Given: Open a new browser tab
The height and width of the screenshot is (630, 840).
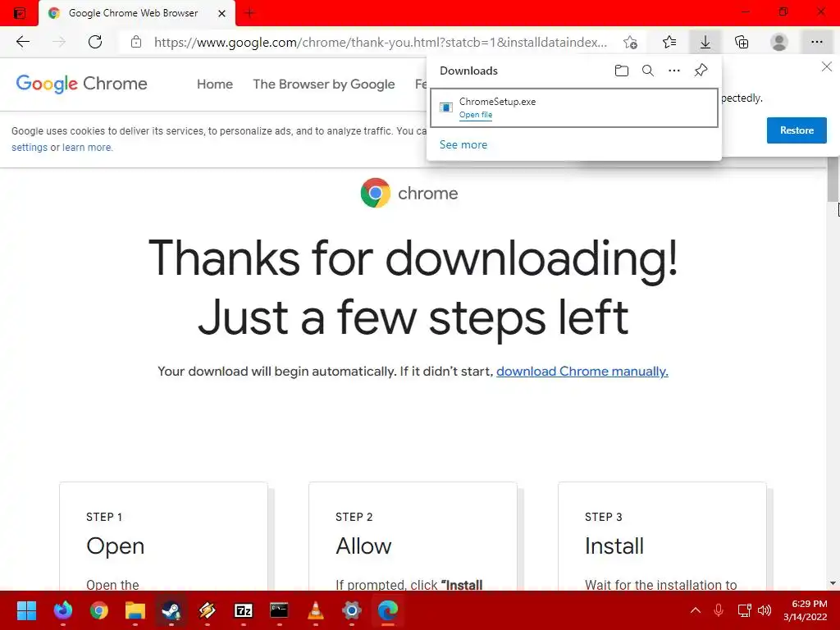Looking at the screenshot, I should (249, 13).
